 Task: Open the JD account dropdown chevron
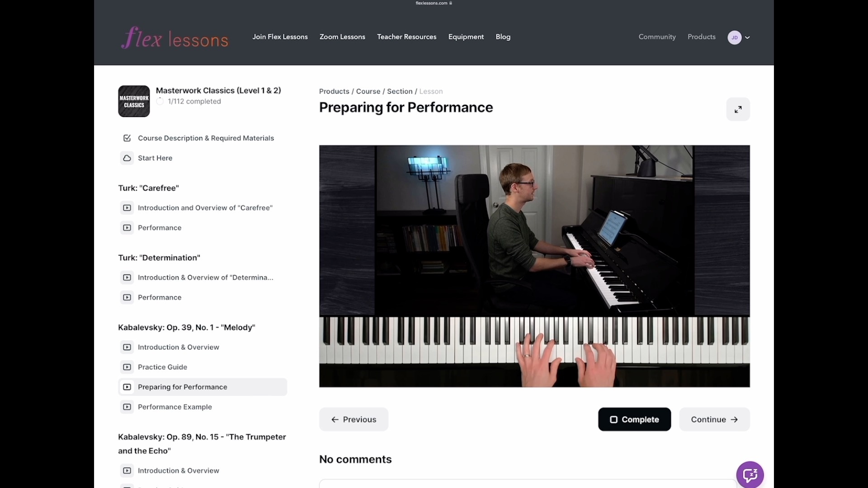[x=747, y=38]
